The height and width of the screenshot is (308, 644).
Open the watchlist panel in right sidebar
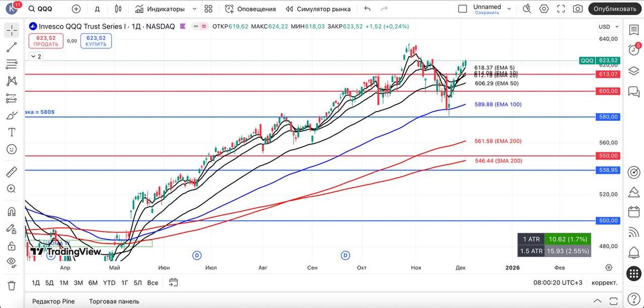pos(634,31)
